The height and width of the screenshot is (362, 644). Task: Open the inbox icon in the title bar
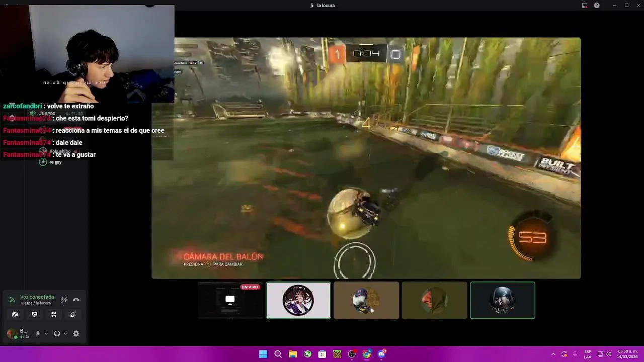[x=585, y=6]
